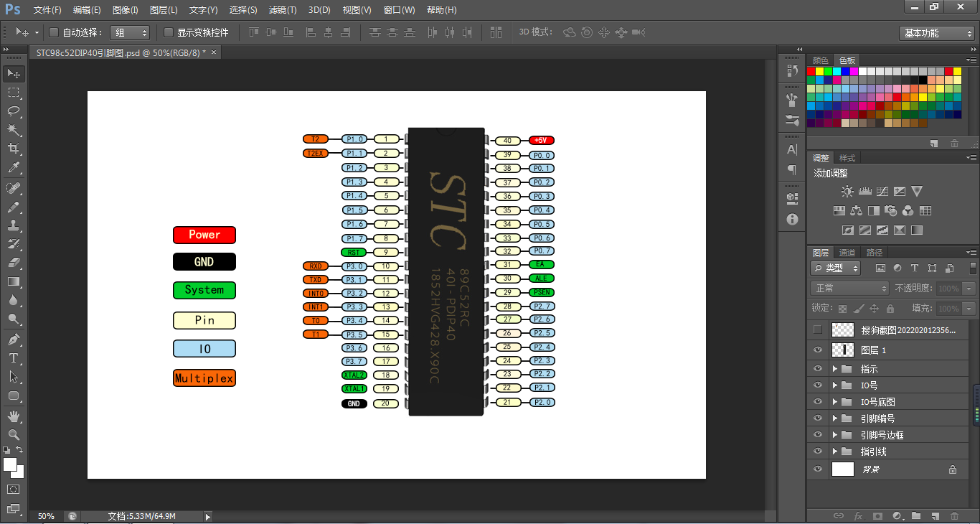This screenshot has height=524, width=980.
Task: Switch to the 样式 tab
Action: (847, 158)
